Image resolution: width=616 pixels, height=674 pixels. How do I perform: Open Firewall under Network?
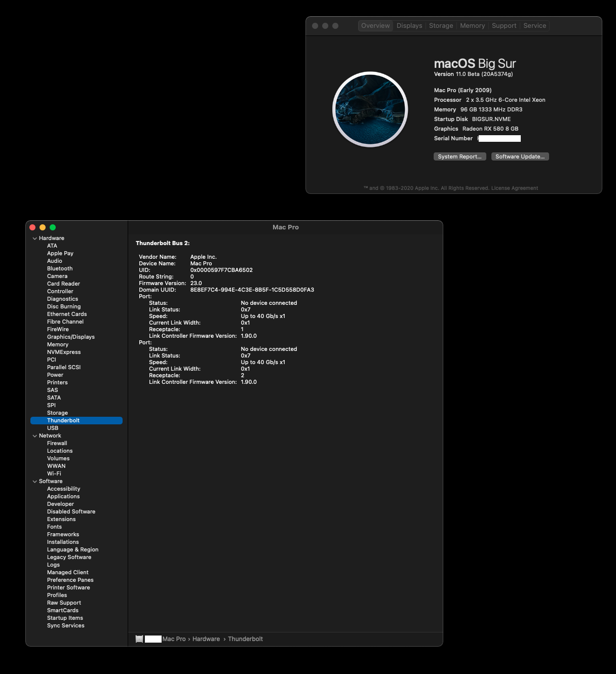(57, 444)
